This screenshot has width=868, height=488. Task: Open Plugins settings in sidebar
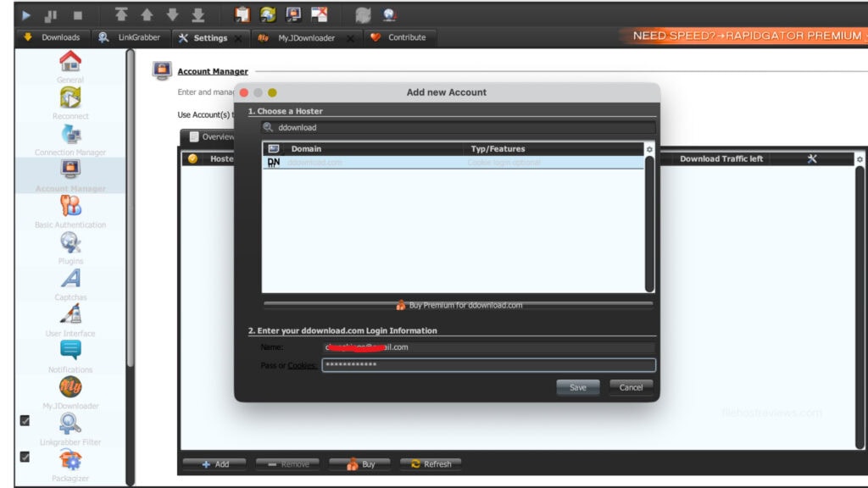(70, 248)
